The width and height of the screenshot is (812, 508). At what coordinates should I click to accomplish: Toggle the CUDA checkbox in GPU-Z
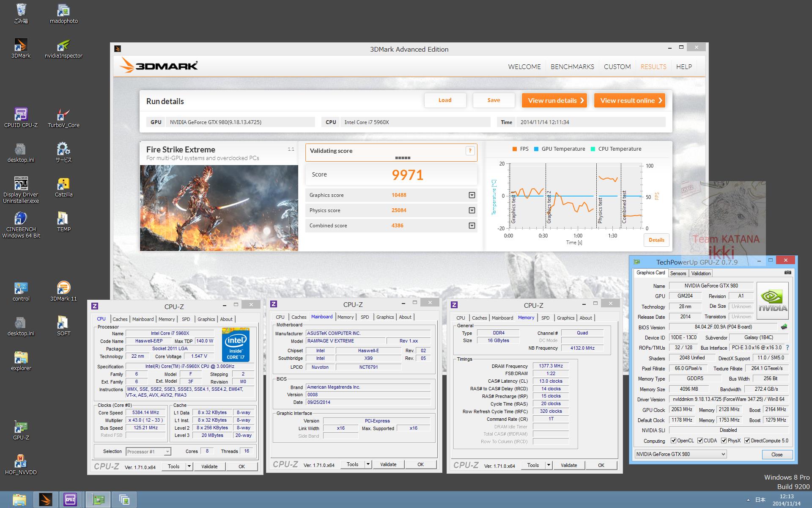[700, 441]
